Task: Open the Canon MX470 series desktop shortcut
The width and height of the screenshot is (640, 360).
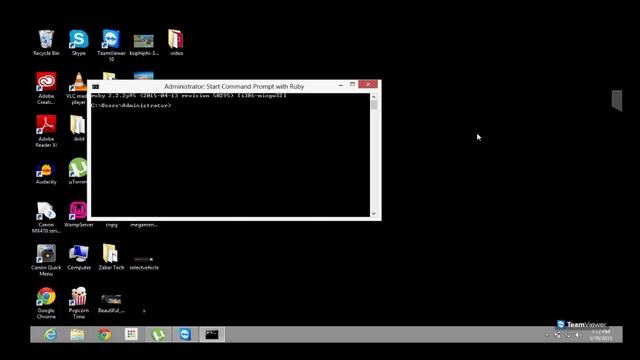Action: 46,217
